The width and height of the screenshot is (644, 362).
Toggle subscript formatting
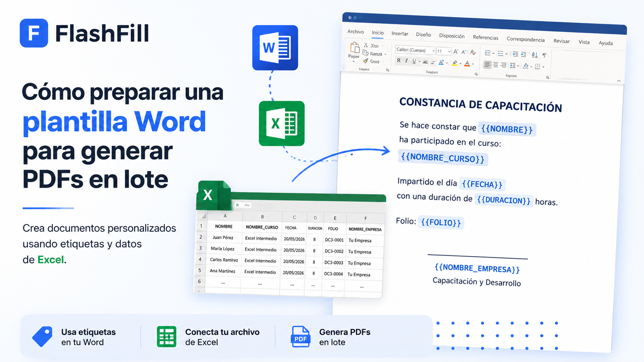(x=433, y=62)
